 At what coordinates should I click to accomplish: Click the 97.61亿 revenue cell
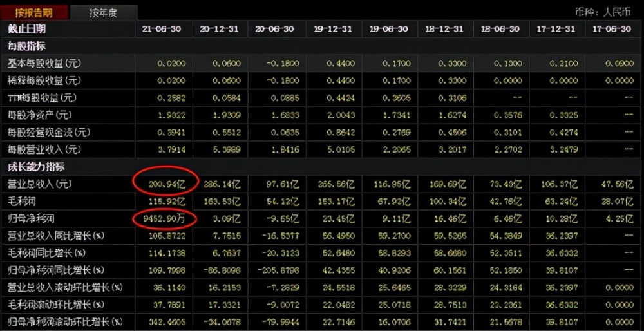(x=282, y=185)
